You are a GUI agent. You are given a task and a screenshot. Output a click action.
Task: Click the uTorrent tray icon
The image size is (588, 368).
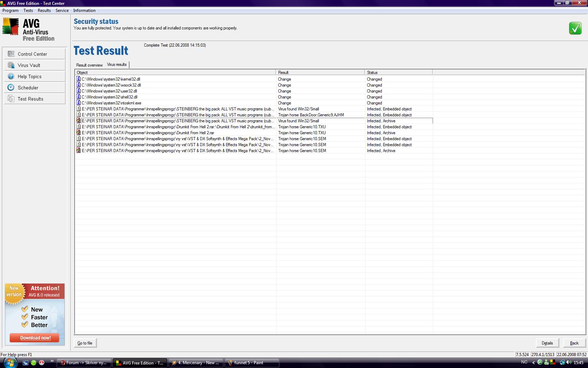pos(540,362)
